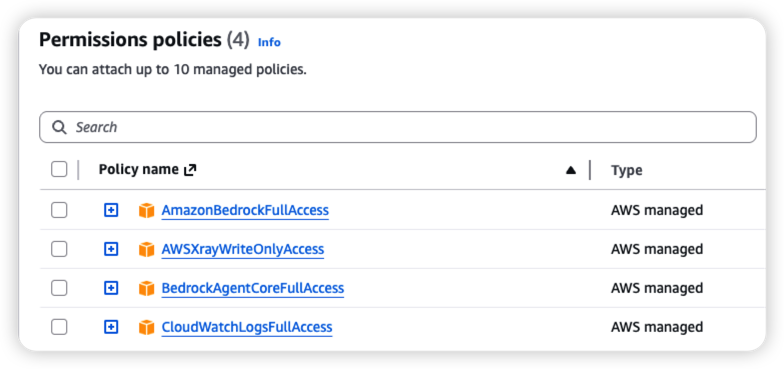The width and height of the screenshot is (784, 369).
Task: Expand the AWSXrayWriteOnlyAccess policy details
Action: [x=111, y=249]
